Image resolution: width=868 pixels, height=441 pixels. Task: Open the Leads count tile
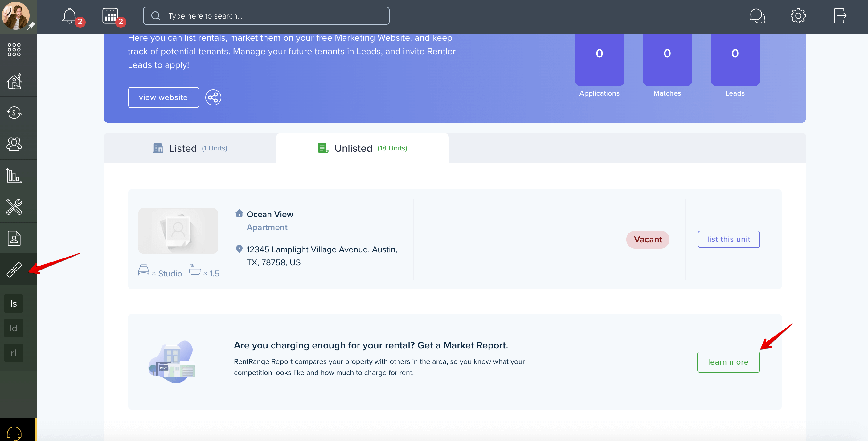point(735,60)
